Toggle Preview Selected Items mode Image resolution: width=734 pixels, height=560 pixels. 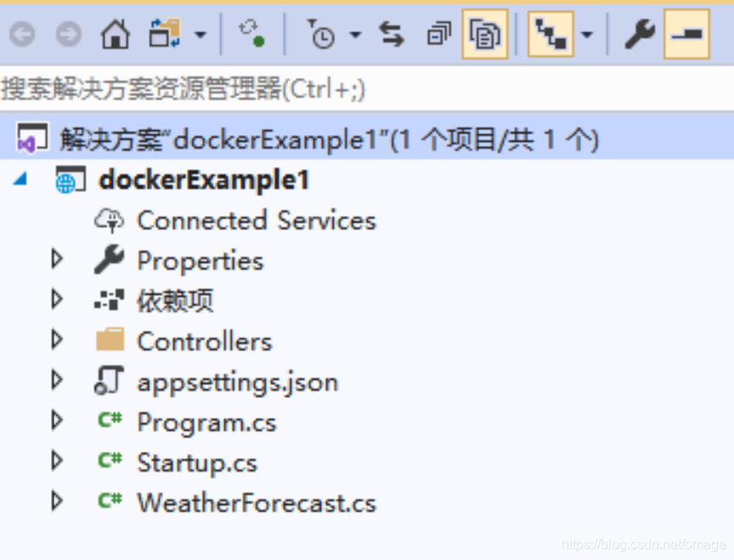click(484, 34)
